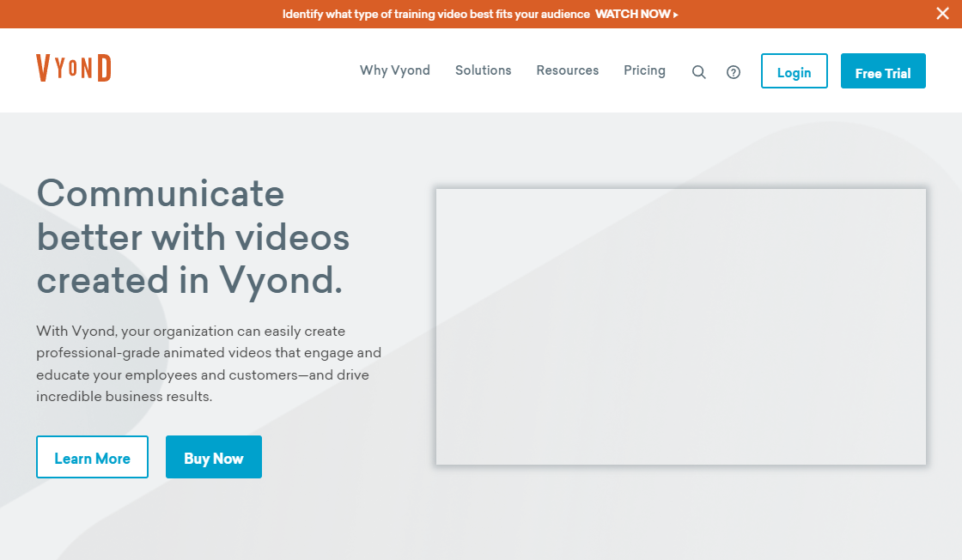The height and width of the screenshot is (560, 962).
Task: Click the Login button
Action: coord(794,71)
